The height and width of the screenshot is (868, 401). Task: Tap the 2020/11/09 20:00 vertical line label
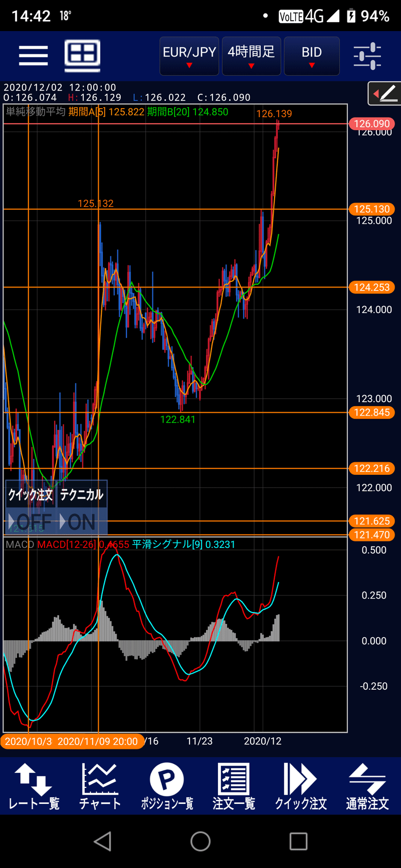click(98, 741)
